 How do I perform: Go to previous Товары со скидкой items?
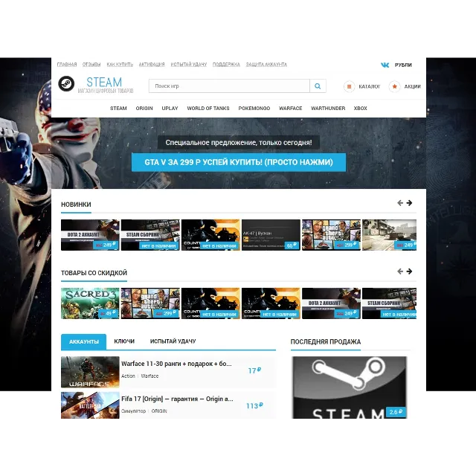click(400, 271)
